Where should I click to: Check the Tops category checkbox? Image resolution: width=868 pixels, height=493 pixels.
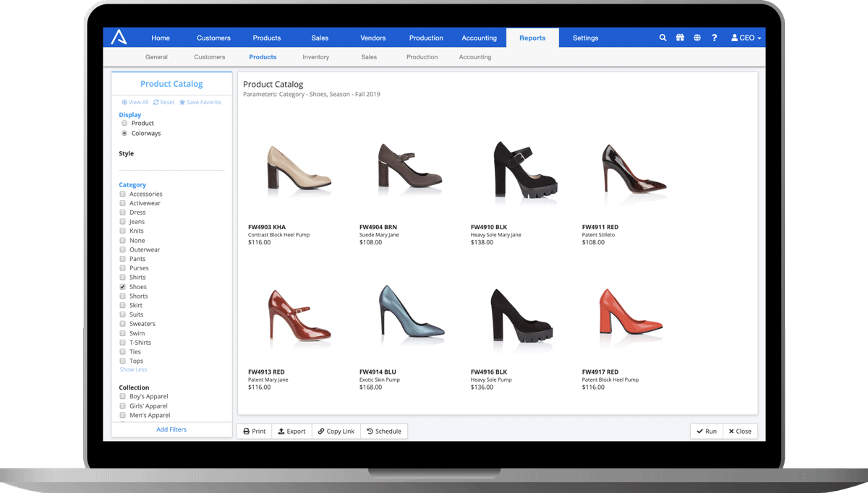click(123, 361)
